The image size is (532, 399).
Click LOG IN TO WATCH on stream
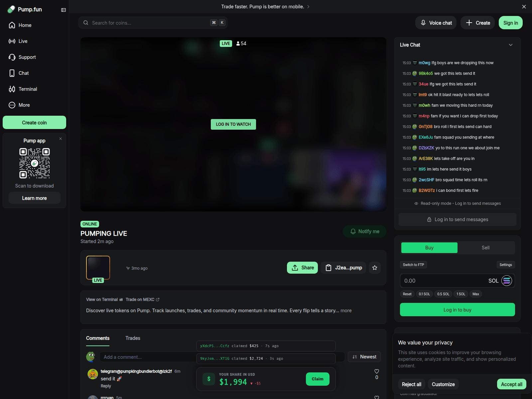pyautogui.click(x=233, y=124)
